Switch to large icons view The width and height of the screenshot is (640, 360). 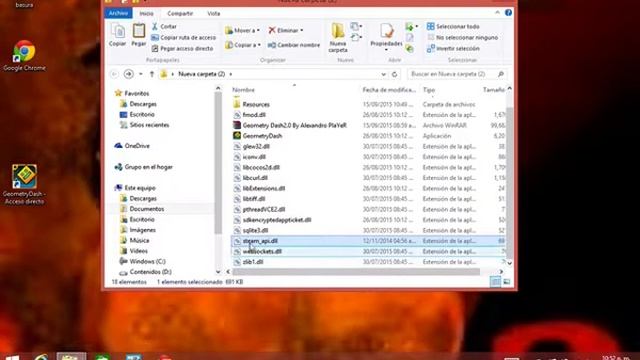click(507, 282)
